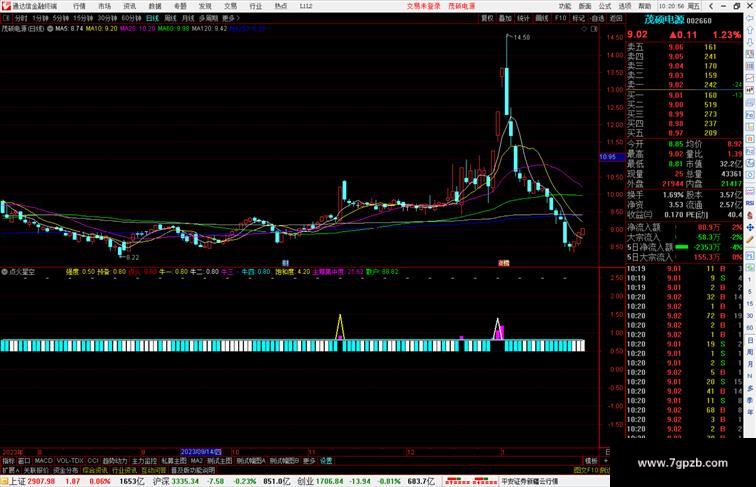Open F10 company info

point(560,18)
